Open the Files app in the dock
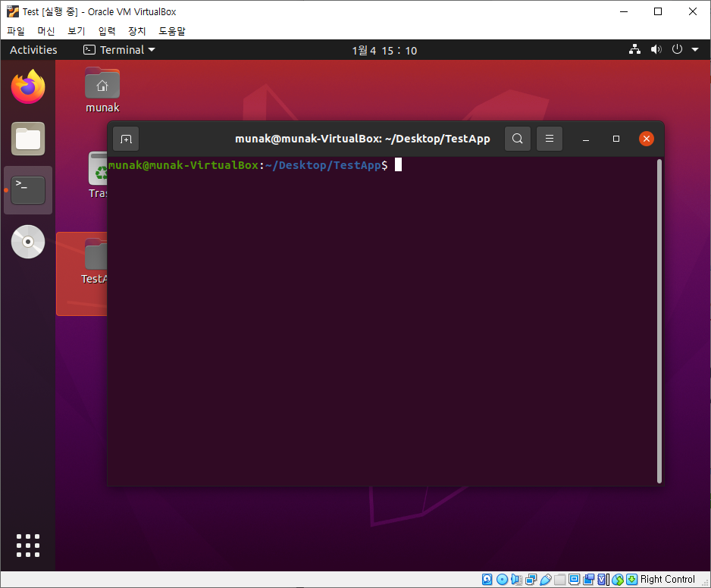711x588 pixels. (x=28, y=139)
